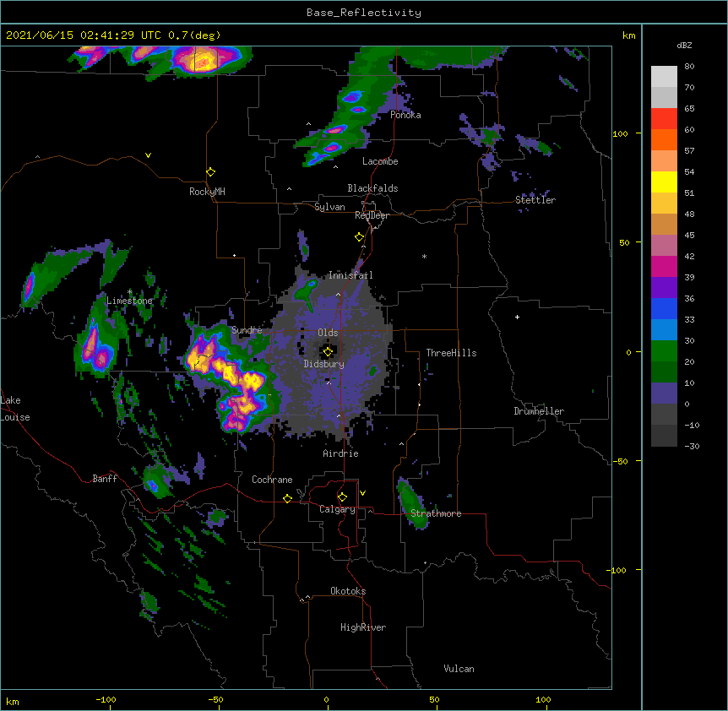Select the magenta 42 dBZ legend swatch

pyautogui.click(x=664, y=266)
